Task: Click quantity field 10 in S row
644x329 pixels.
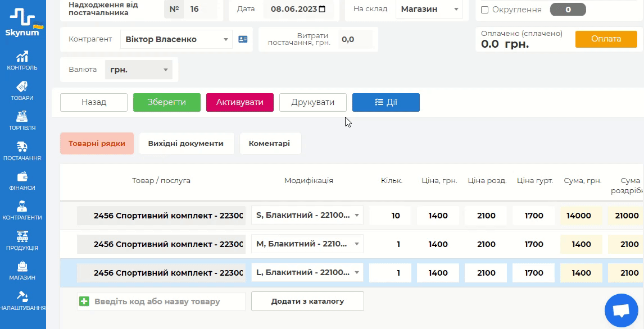Action: 390,216
